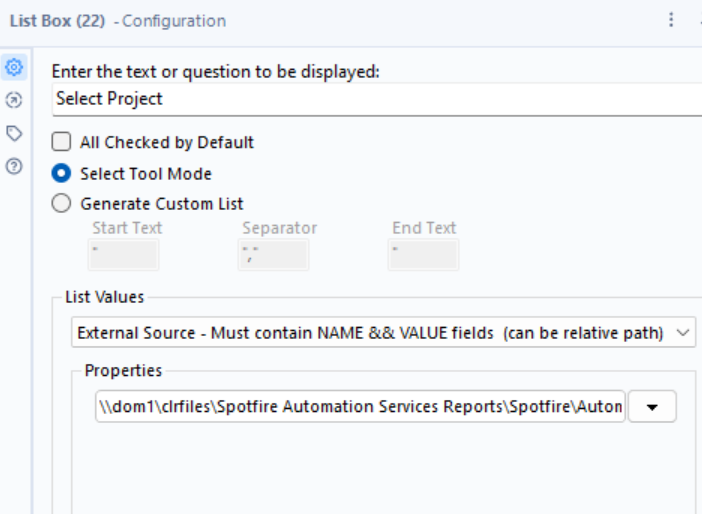Click the Start Text input box

coord(124,255)
